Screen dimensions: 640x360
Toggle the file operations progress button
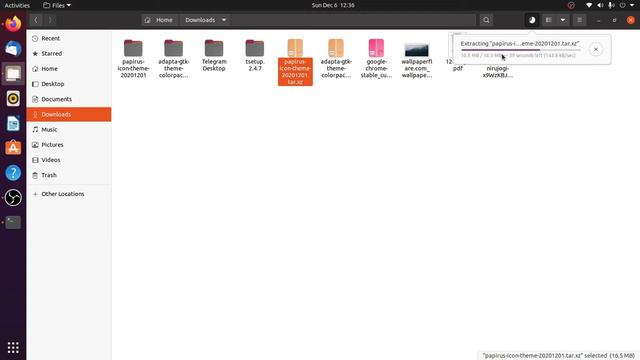click(532, 20)
